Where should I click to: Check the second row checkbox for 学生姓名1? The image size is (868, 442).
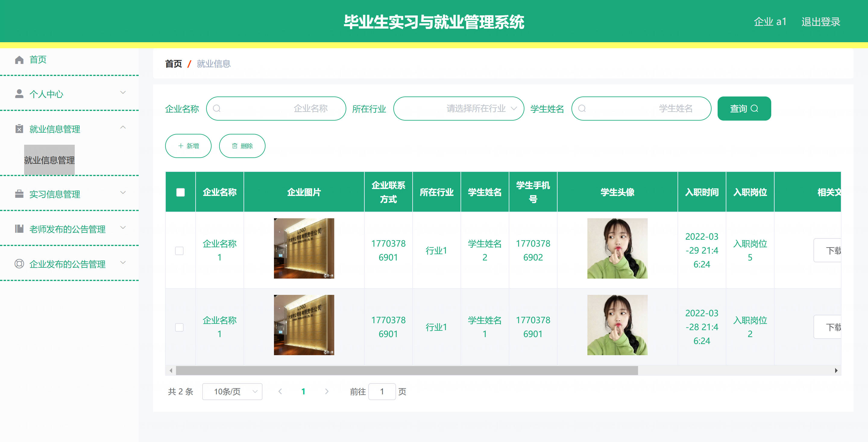(x=179, y=327)
